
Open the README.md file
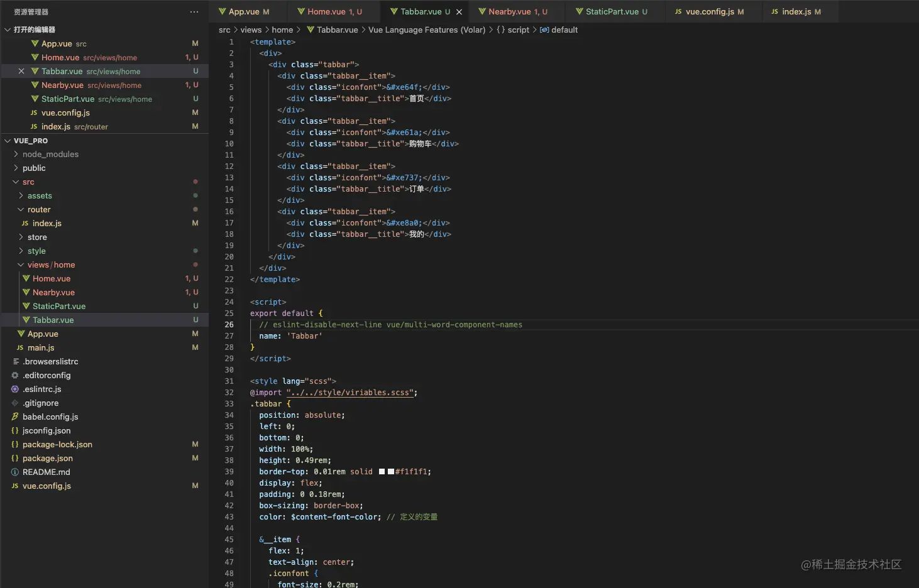coord(104,472)
